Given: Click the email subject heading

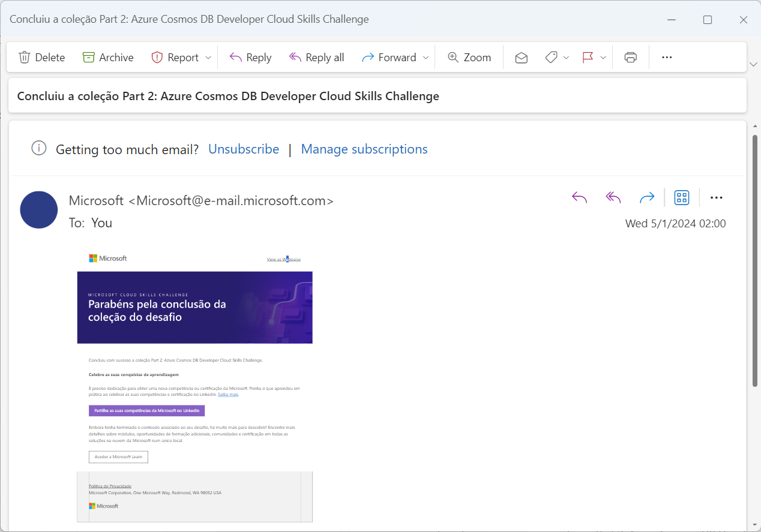Looking at the screenshot, I should (x=228, y=96).
